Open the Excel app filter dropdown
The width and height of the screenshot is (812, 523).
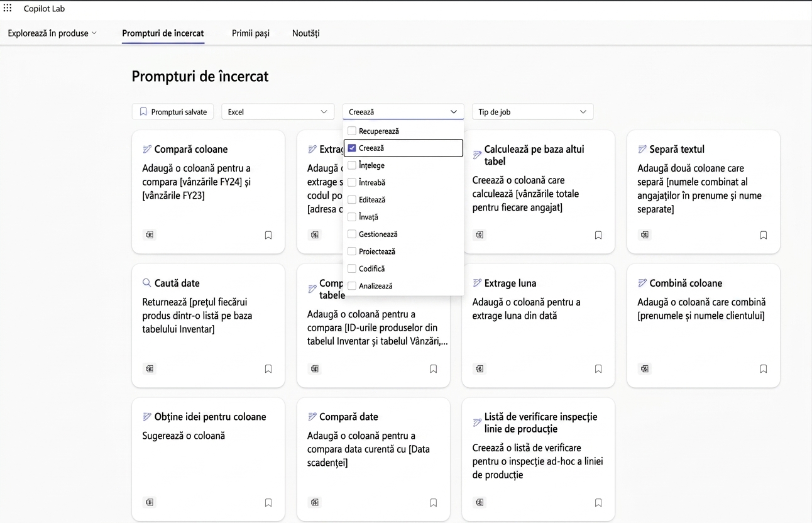pos(278,112)
